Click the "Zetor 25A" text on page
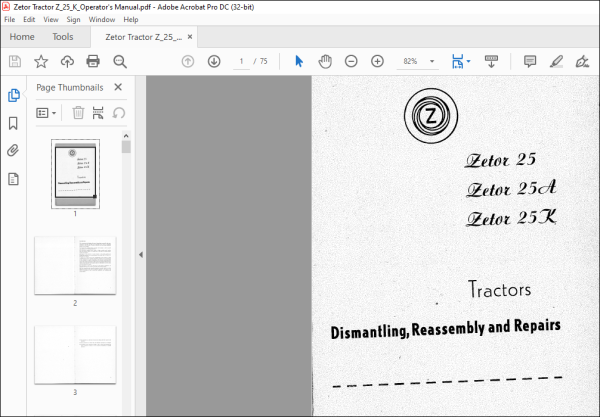Screen dimensions: 600x417 coord(511,189)
